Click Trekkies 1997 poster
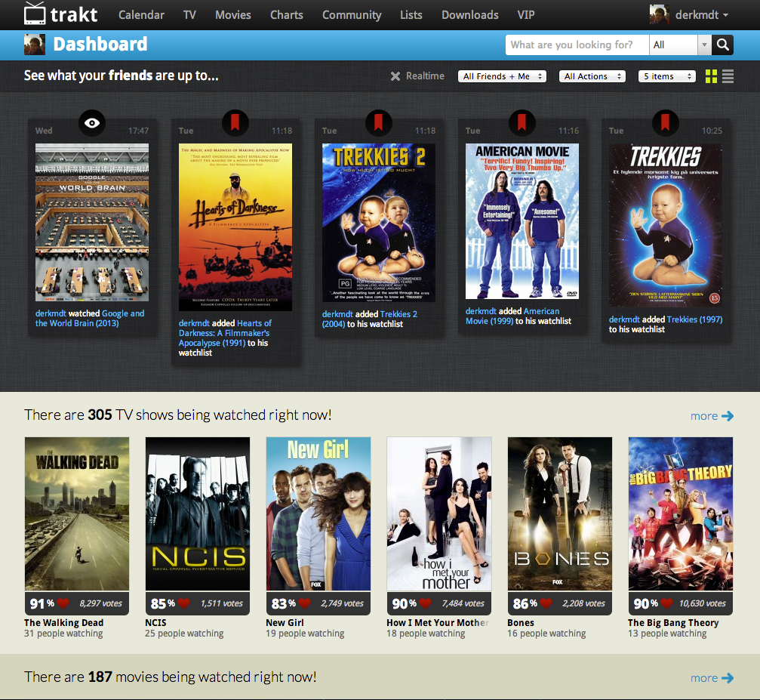The height and width of the screenshot is (700, 760). coord(666,225)
